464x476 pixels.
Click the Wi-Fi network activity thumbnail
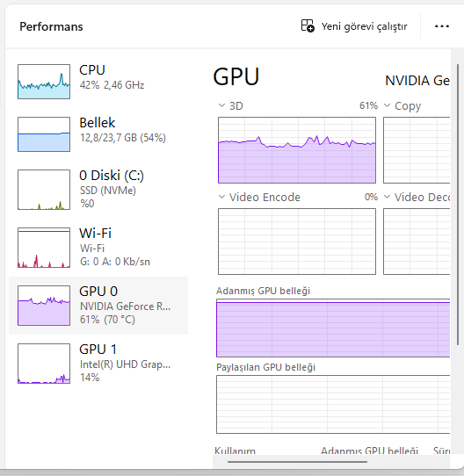44,248
